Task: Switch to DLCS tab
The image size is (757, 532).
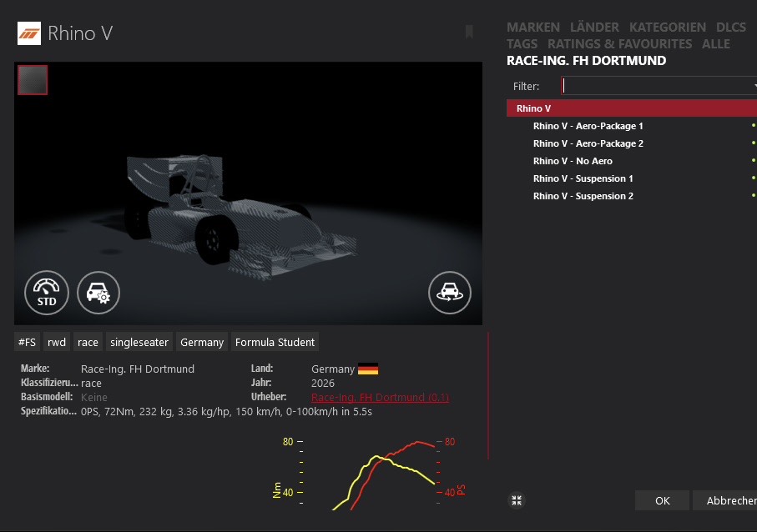Action: pyautogui.click(x=731, y=27)
